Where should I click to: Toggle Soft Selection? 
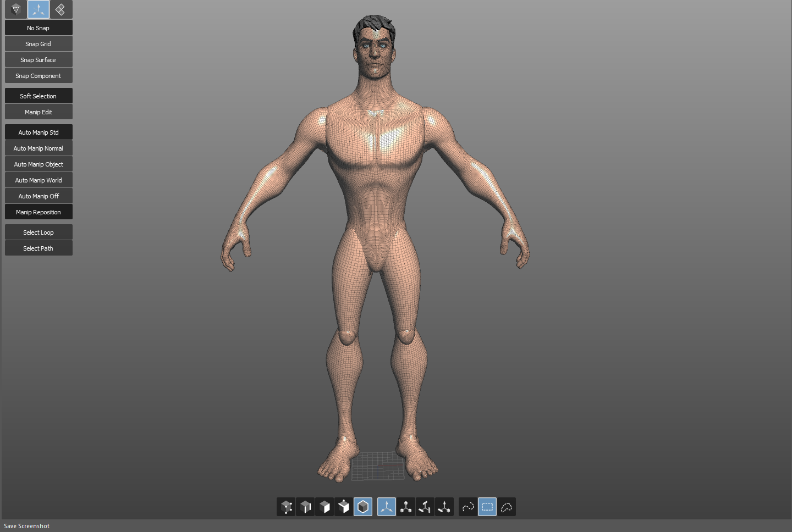pos(38,96)
